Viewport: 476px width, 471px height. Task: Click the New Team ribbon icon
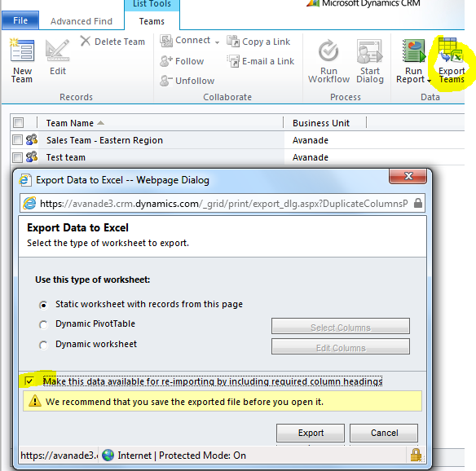22,51
